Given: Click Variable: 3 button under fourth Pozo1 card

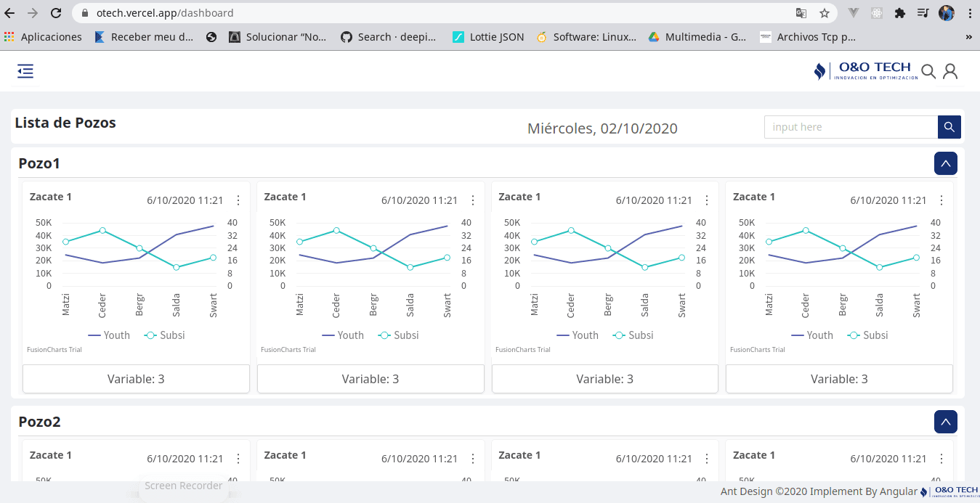Looking at the screenshot, I should point(839,379).
